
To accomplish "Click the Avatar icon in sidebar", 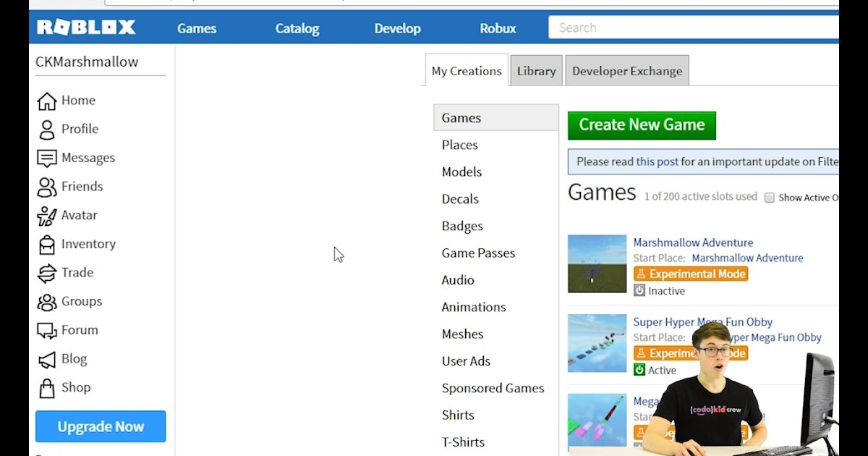I will [x=47, y=216].
